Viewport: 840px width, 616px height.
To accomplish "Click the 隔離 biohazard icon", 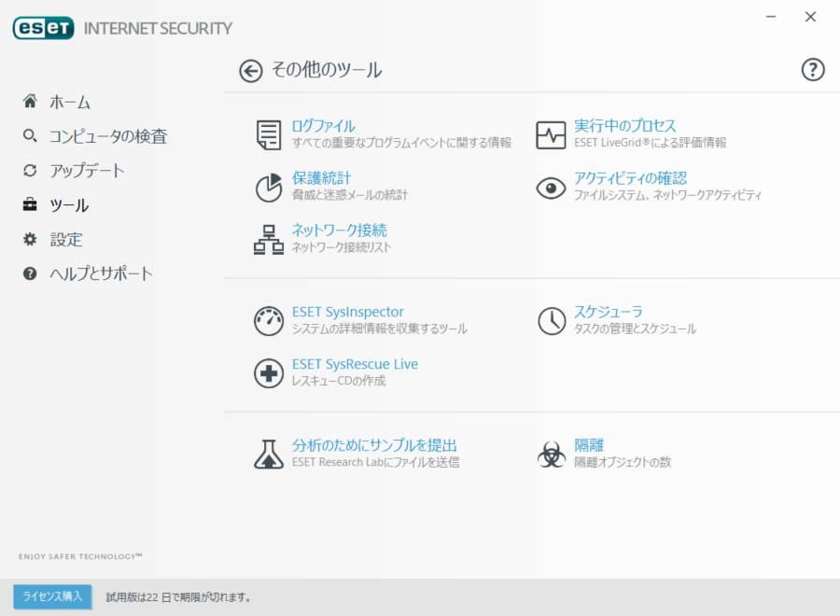I will point(552,455).
